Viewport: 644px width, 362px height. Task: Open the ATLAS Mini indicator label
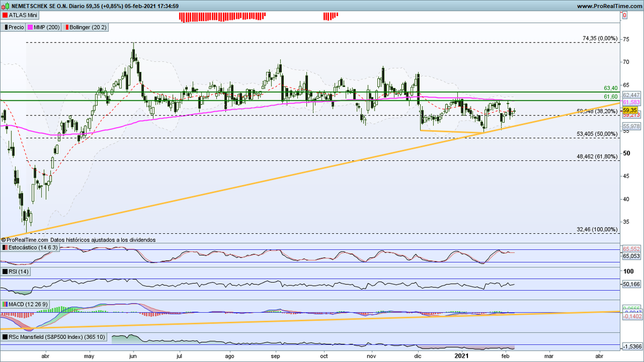(23, 16)
